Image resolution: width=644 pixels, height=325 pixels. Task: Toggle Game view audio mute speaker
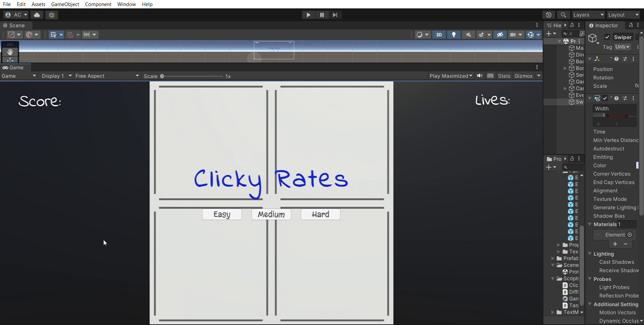coord(480,76)
